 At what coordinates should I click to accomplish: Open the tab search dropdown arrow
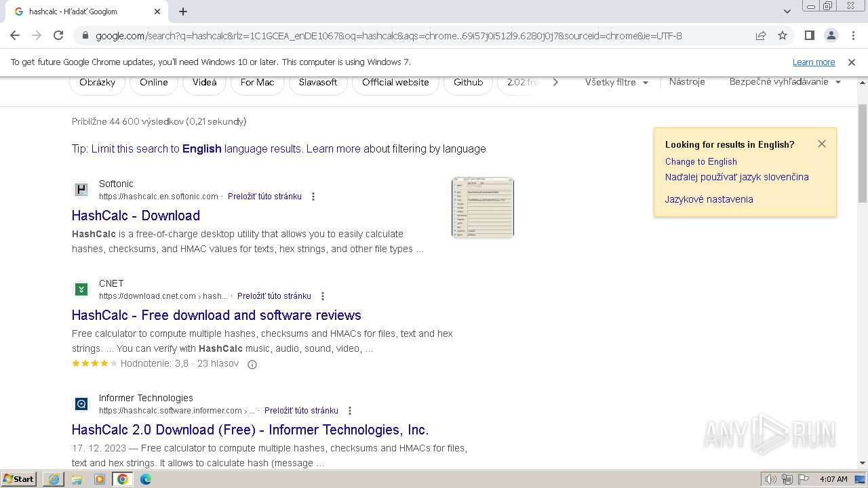pos(787,12)
